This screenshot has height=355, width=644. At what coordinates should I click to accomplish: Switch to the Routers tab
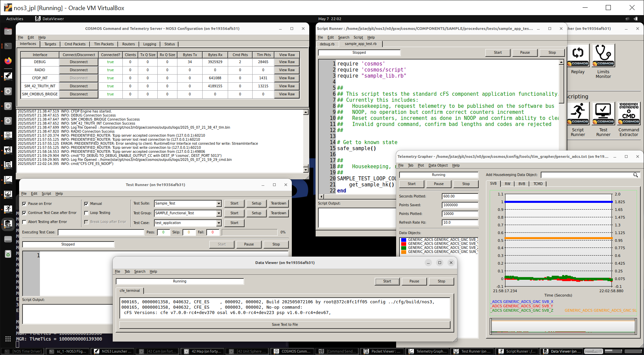128,44
